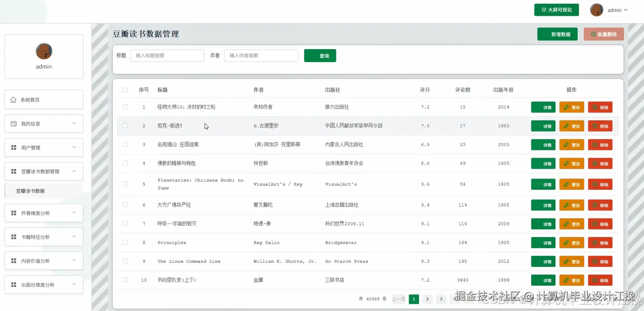Click the home icon beside 系统首页

14,100
